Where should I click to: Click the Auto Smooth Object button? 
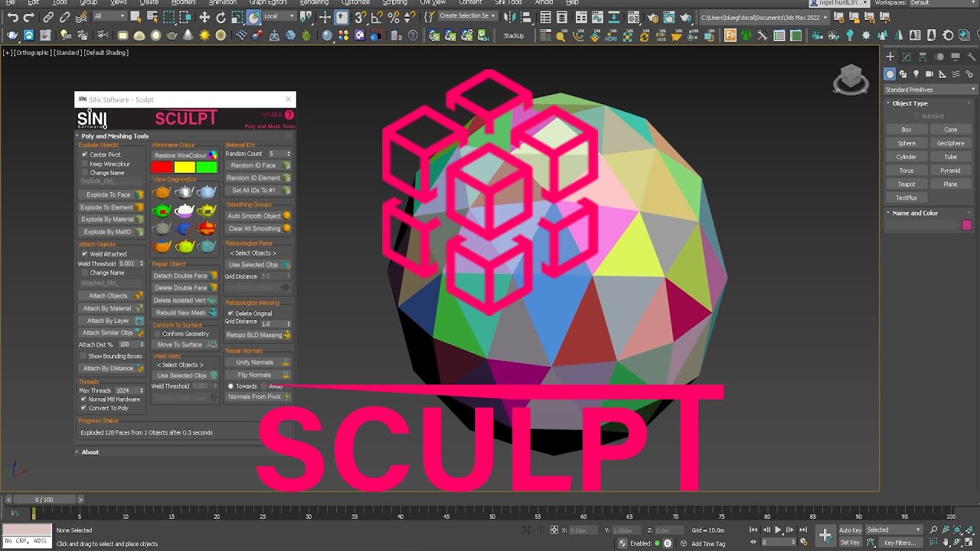(x=258, y=216)
